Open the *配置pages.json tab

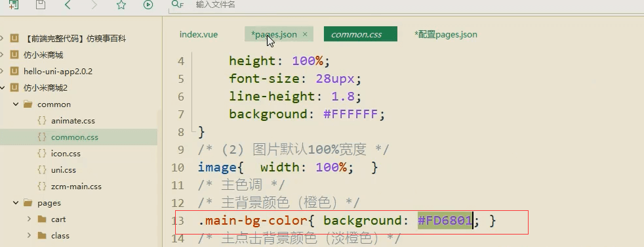point(446,35)
